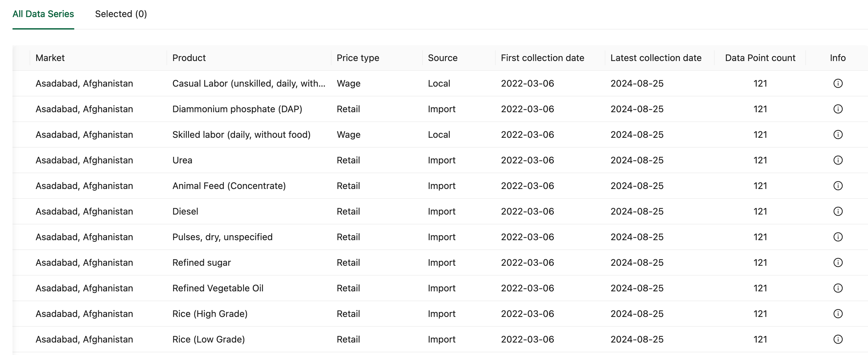Open info on Pulses, dry, unspecified row
The height and width of the screenshot is (355, 868).
coord(838,237)
